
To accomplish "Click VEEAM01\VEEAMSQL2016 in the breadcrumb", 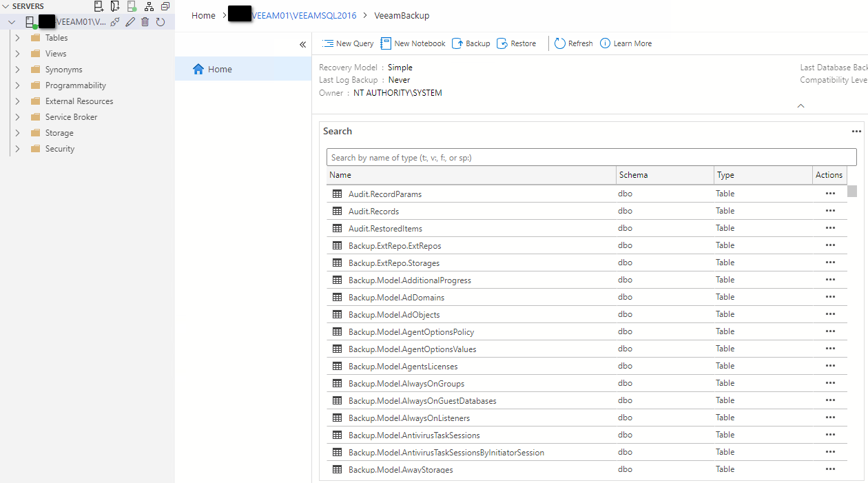I will tap(304, 15).
